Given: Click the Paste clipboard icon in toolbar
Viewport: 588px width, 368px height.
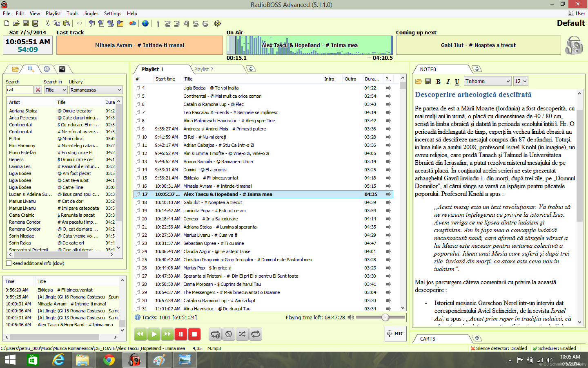Looking at the screenshot, I should [67, 24].
